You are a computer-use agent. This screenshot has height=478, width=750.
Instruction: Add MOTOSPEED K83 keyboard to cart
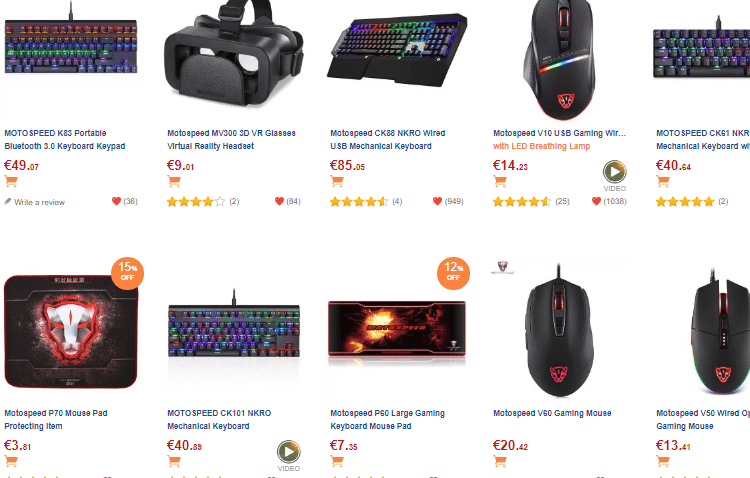click(x=11, y=181)
